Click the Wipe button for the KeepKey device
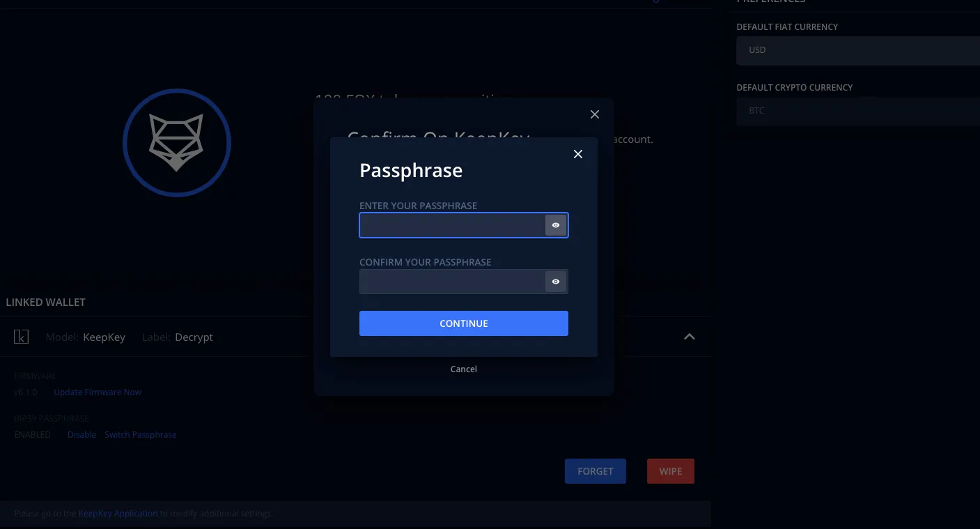The height and width of the screenshot is (529, 980). point(670,470)
